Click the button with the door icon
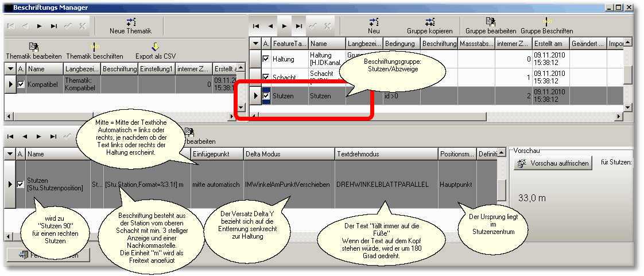 coord(48,255)
